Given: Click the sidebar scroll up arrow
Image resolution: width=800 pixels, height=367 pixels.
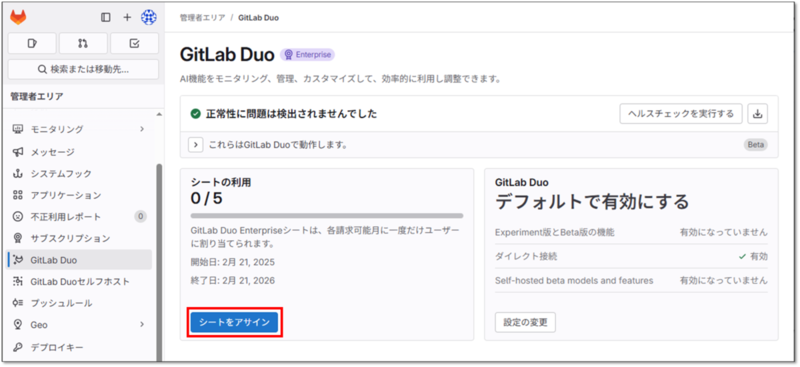Looking at the screenshot, I should coord(159,114).
